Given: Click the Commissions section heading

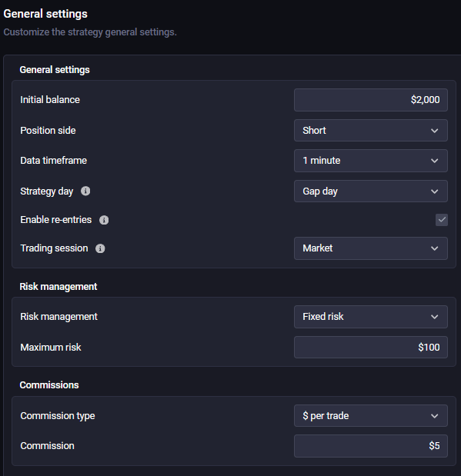Looking at the screenshot, I should click(x=49, y=385).
